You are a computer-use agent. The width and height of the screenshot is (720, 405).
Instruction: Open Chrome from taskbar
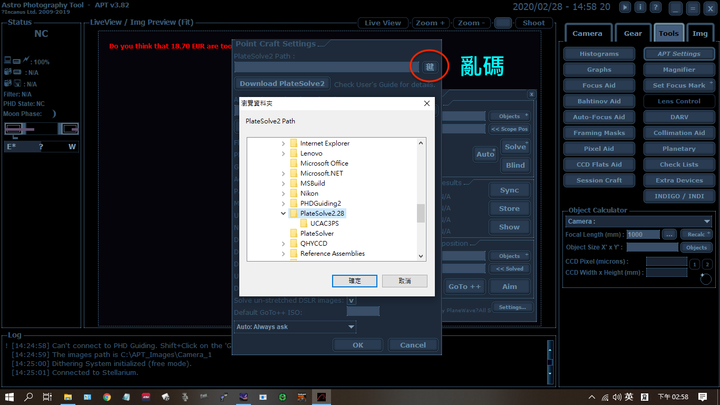click(107, 397)
